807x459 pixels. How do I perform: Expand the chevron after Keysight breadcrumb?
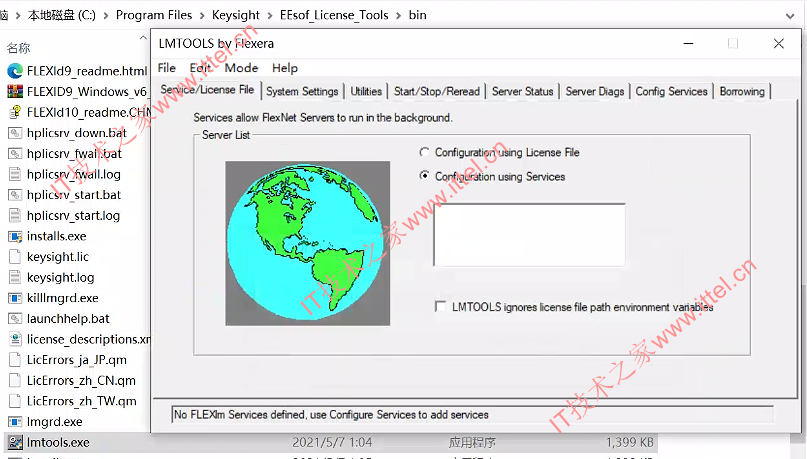(x=270, y=15)
